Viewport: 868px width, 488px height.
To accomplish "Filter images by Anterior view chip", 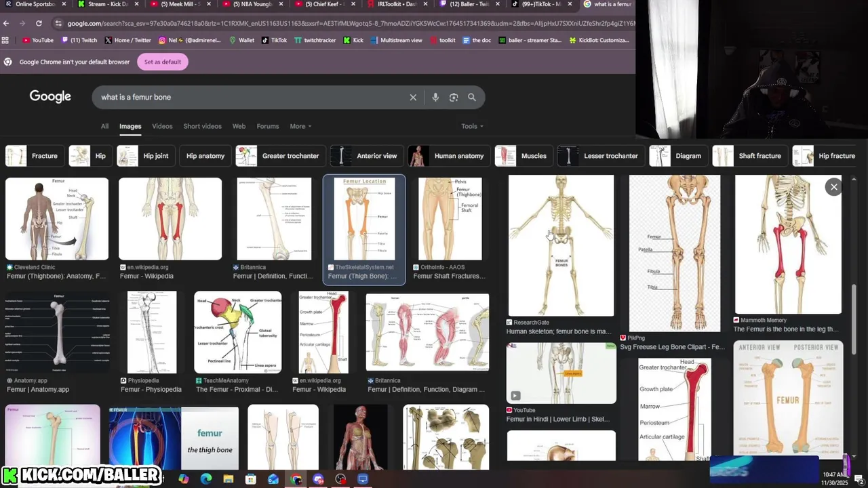I will (366, 156).
